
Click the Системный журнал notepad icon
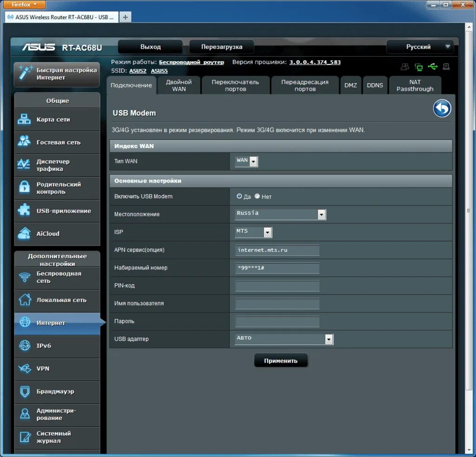coord(25,437)
